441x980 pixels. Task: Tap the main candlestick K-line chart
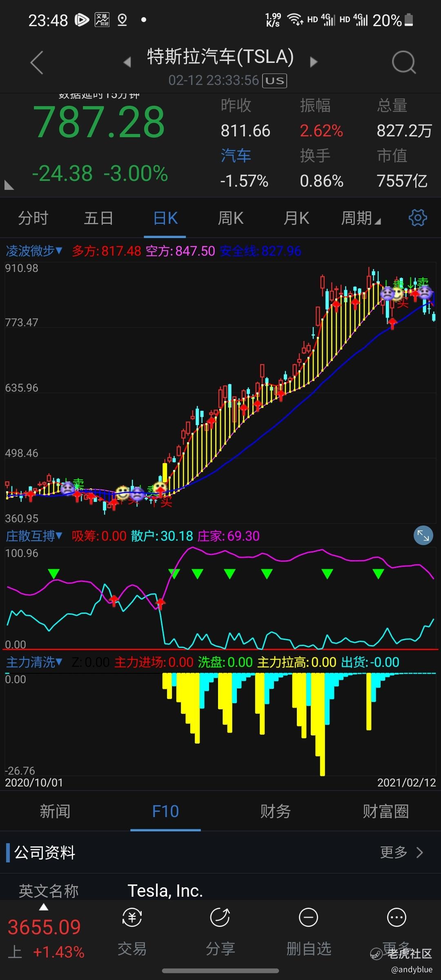pyautogui.click(x=220, y=392)
